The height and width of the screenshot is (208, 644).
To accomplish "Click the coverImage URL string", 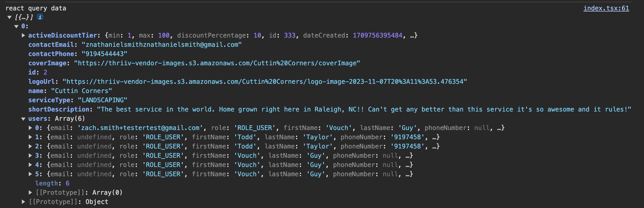I will (x=217, y=63).
